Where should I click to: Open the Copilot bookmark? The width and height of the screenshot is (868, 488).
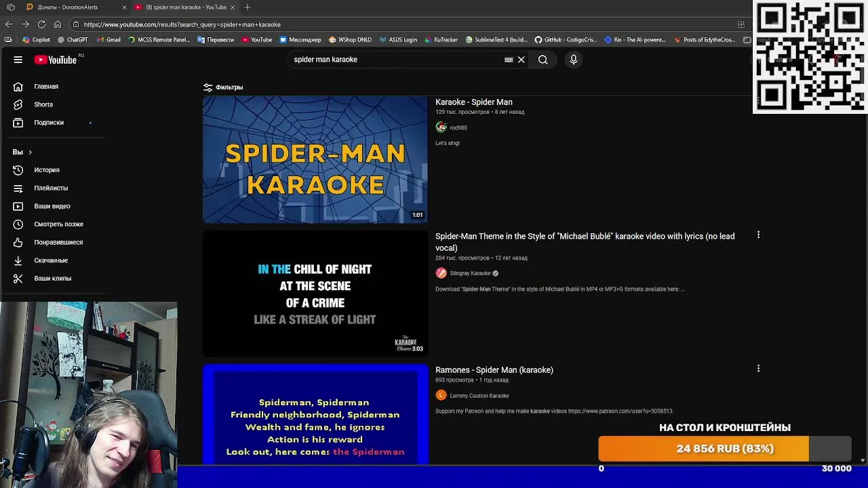37,40
